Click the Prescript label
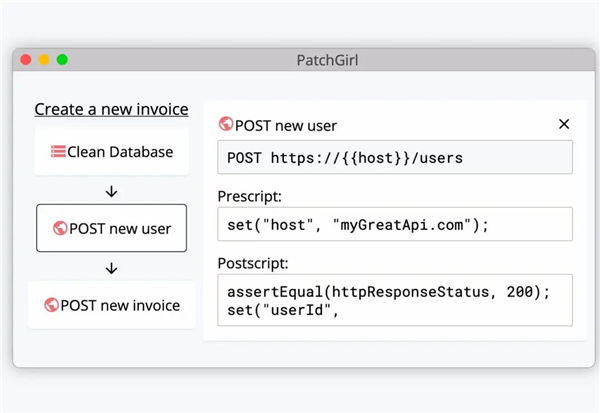600x413 pixels. pos(249,196)
